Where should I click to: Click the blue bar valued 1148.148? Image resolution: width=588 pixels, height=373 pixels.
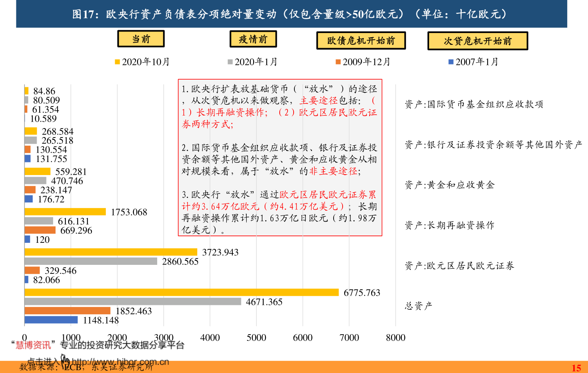[x=51, y=320]
